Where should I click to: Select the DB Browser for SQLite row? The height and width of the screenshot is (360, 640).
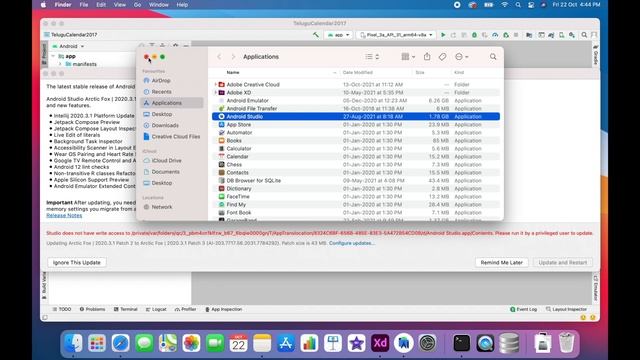pyautogui.click(x=356, y=180)
